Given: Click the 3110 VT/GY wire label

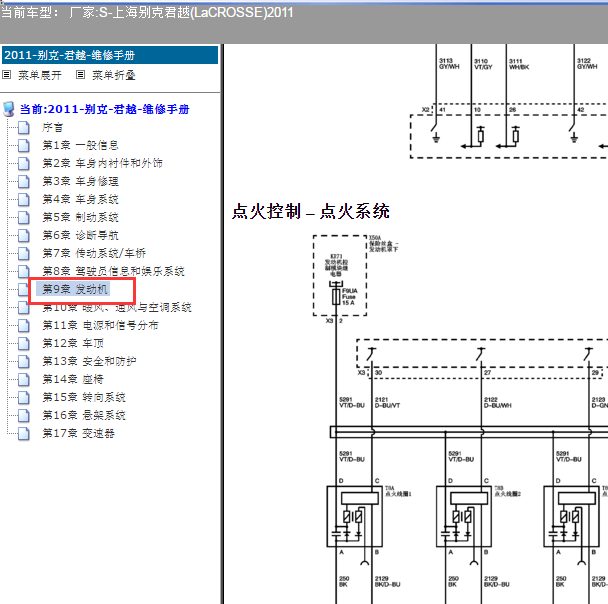Looking at the screenshot, I should tap(483, 64).
